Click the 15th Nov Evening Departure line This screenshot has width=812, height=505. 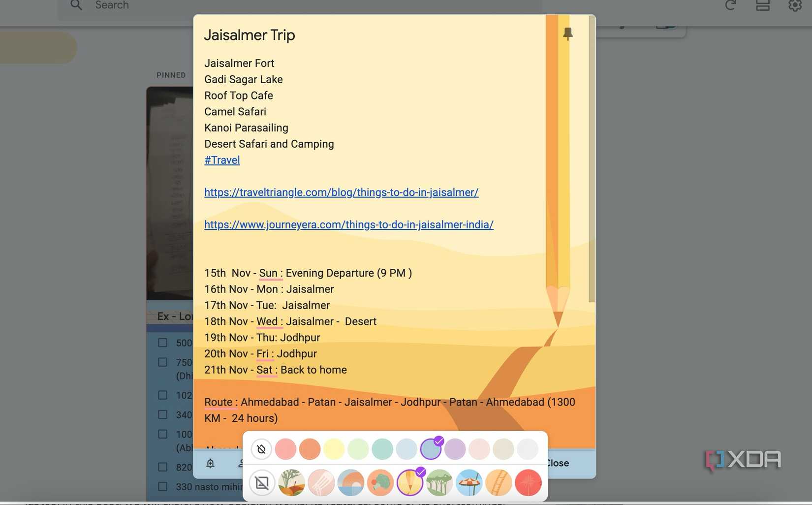308,273
